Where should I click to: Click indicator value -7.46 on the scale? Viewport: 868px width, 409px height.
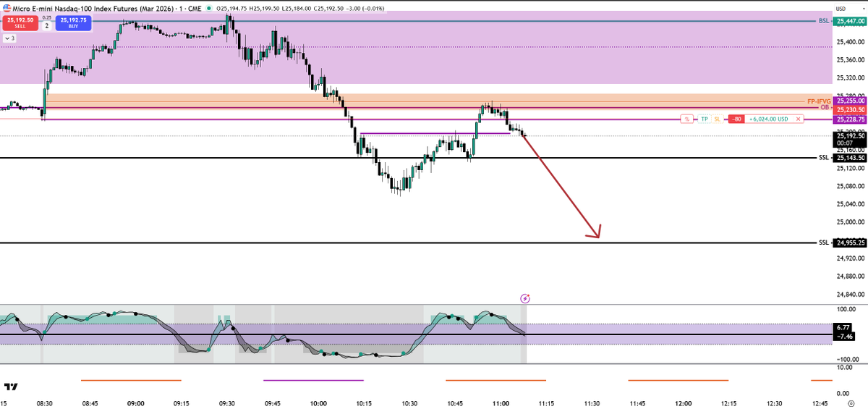click(x=845, y=337)
